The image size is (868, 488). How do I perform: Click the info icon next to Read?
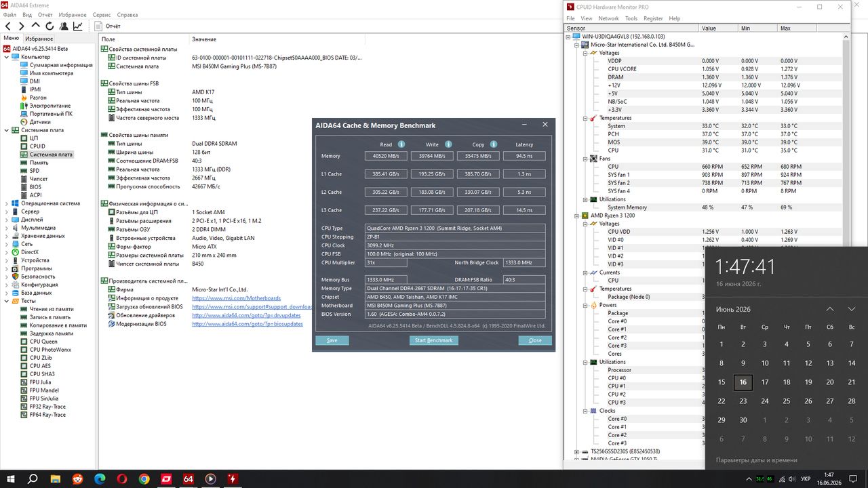(x=401, y=144)
